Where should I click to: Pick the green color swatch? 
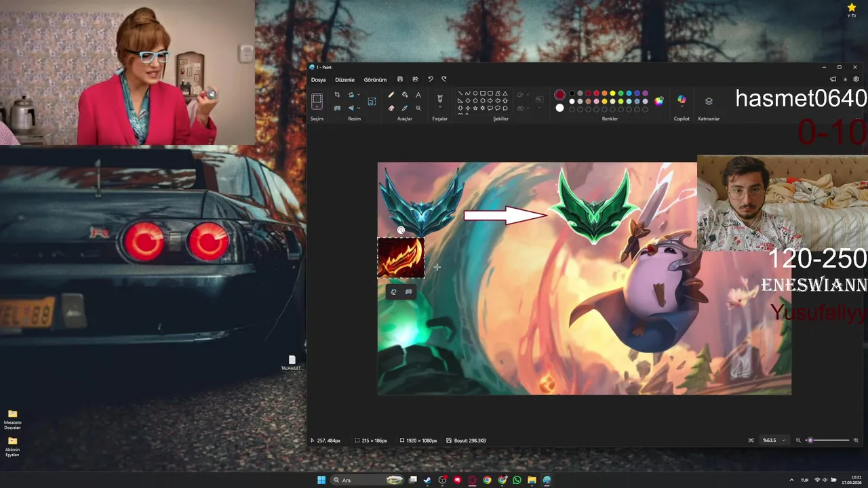coord(620,93)
